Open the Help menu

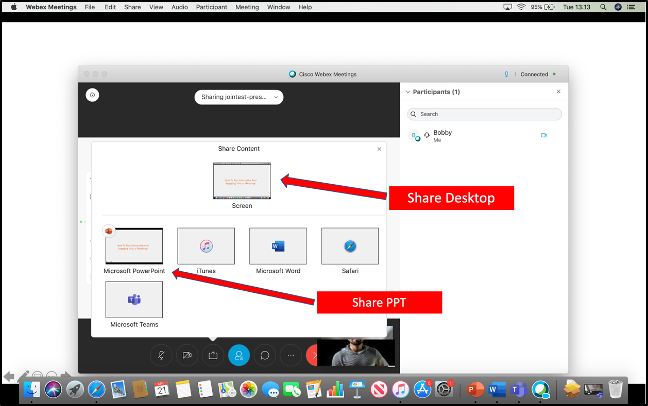click(305, 7)
